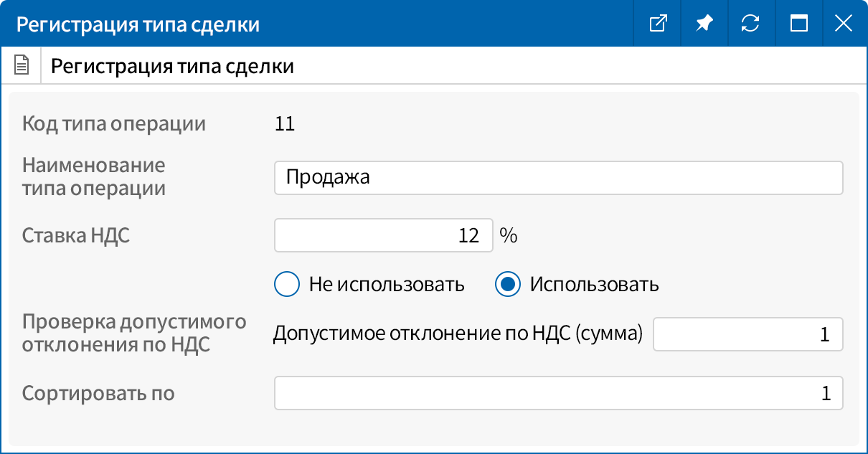Pin the "Регистрация типа сделки" window
Screen dimensions: 868x454
point(704,23)
